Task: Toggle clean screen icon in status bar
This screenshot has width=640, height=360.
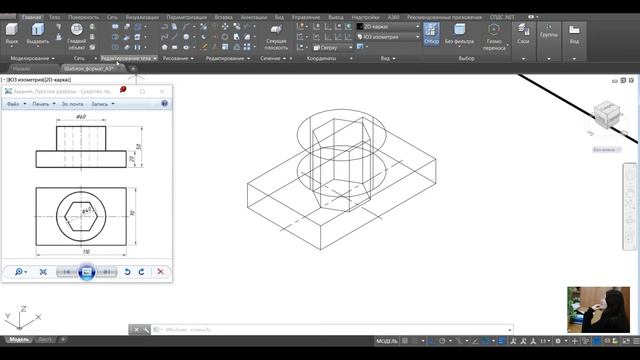Action: 626,341
